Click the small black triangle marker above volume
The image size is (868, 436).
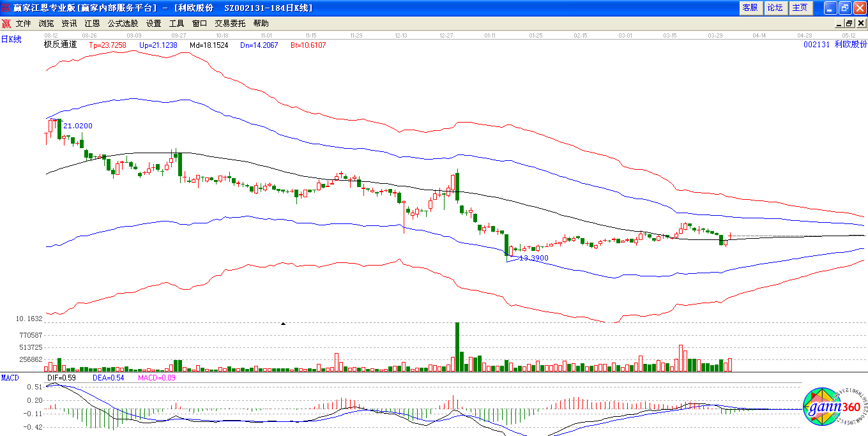[283, 324]
